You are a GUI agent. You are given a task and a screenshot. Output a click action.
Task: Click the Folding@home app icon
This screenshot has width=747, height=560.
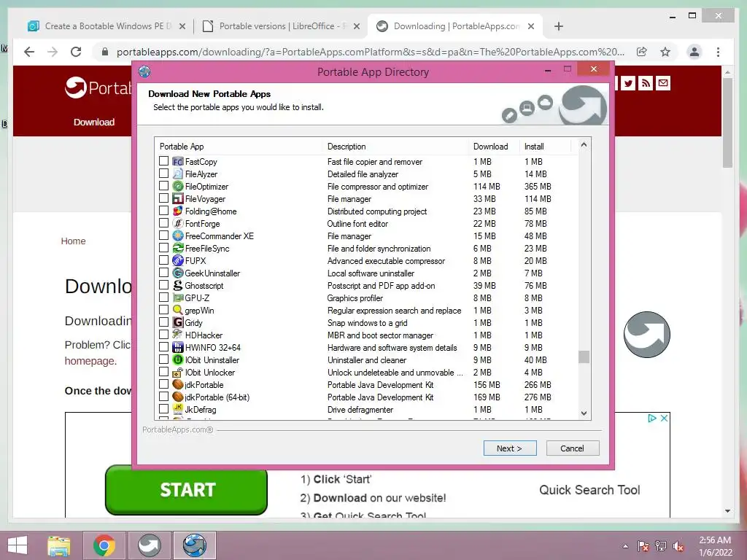tap(178, 211)
